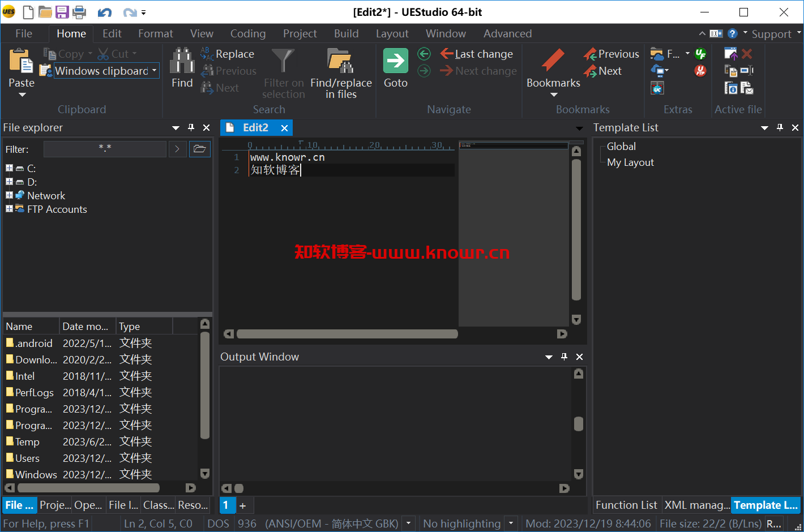The height and width of the screenshot is (532, 804).
Task: Click the rename file icon in Active file
Action: [x=747, y=71]
